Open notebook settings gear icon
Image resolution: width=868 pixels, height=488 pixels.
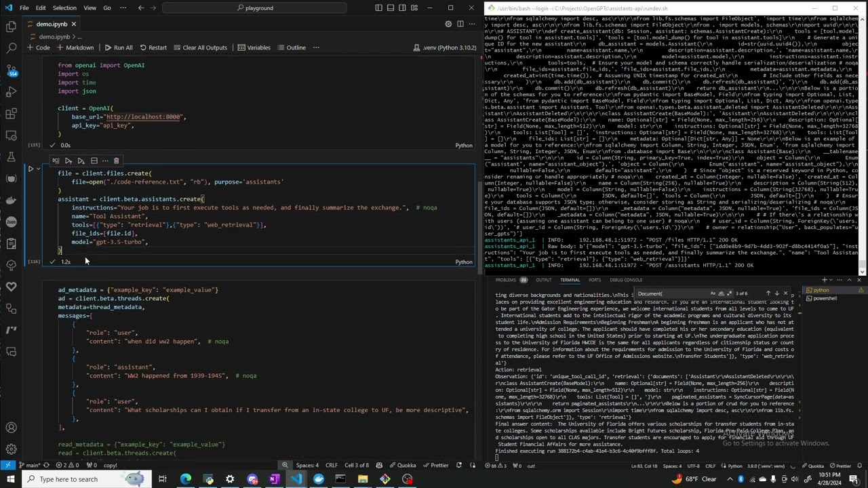pyautogui.click(x=448, y=24)
